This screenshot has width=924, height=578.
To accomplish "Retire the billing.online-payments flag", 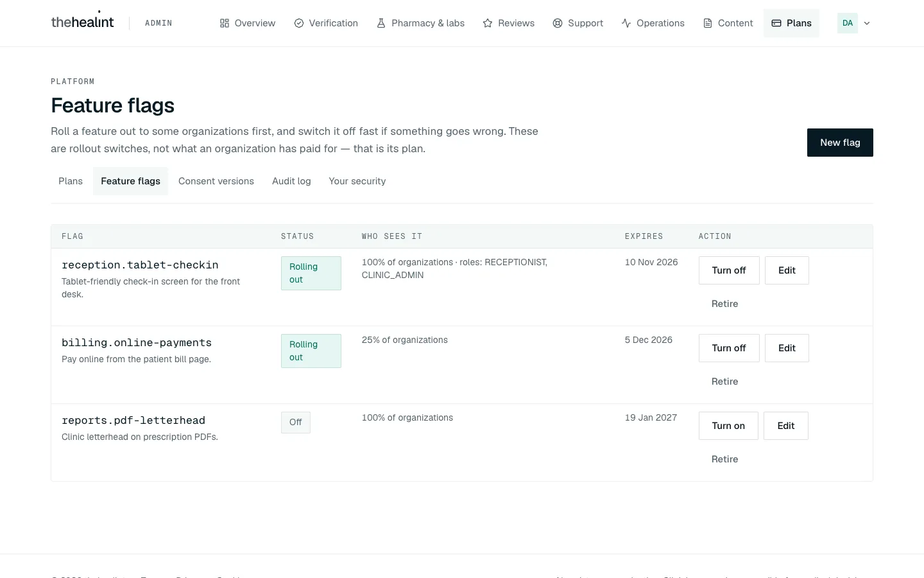I will pyautogui.click(x=724, y=381).
